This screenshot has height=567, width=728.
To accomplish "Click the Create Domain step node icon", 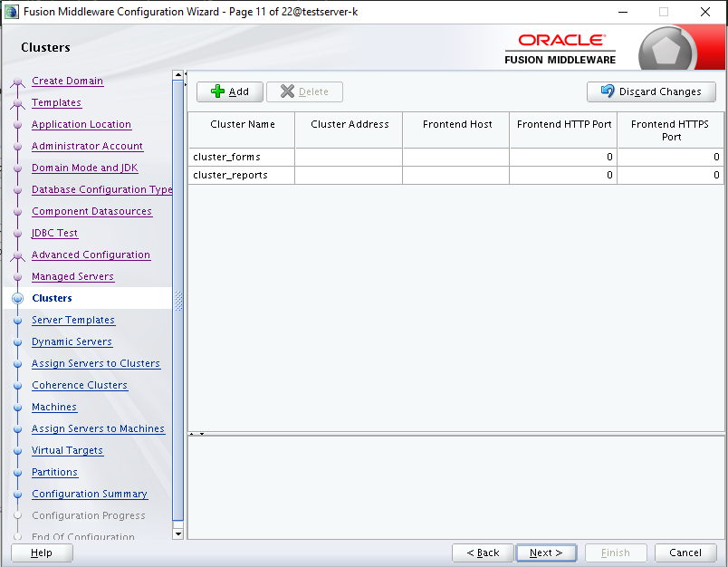I will click(x=17, y=82).
